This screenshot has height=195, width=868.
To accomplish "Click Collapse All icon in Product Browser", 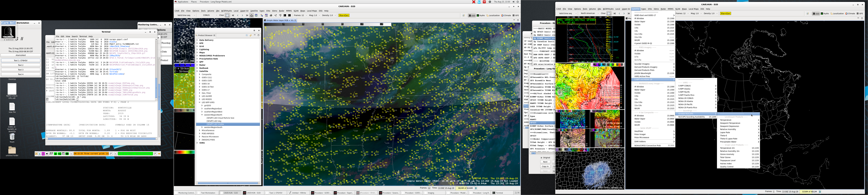I will 247,35.
